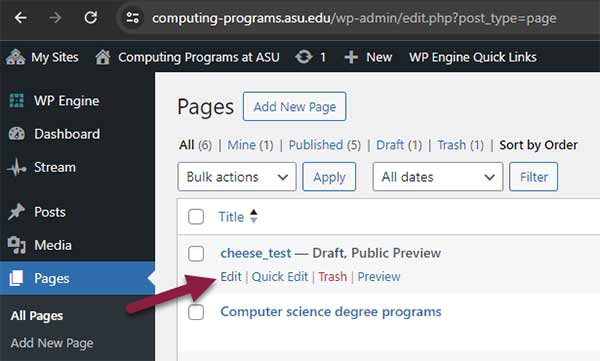Sort pages by Title column

pyautogui.click(x=231, y=217)
